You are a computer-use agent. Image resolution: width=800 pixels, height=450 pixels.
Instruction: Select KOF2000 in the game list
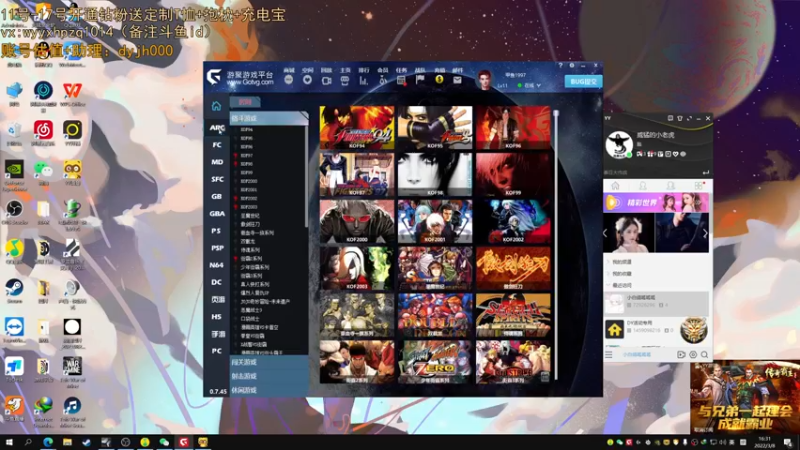(x=249, y=181)
